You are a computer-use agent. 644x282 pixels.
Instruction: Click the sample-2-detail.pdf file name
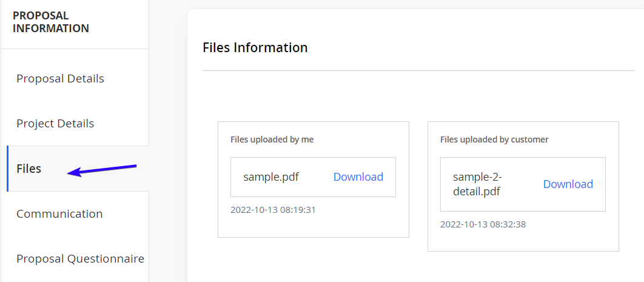click(x=478, y=184)
